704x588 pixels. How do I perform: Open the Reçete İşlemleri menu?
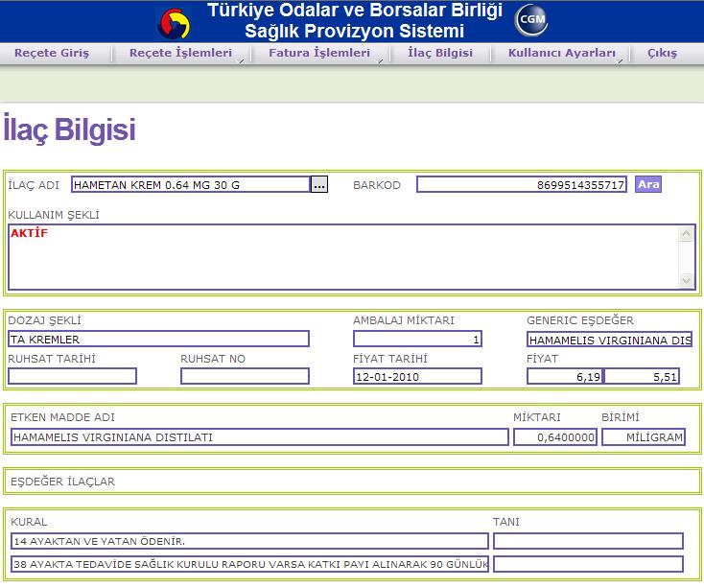[180, 53]
